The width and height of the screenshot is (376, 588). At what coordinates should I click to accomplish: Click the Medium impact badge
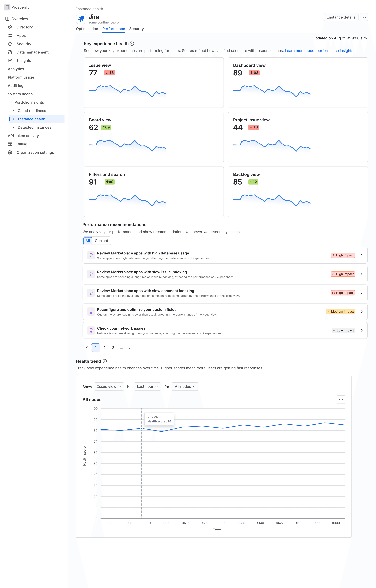coord(340,312)
